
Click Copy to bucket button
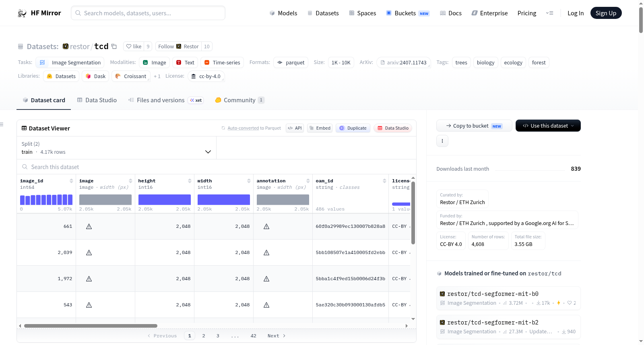pyautogui.click(x=474, y=126)
